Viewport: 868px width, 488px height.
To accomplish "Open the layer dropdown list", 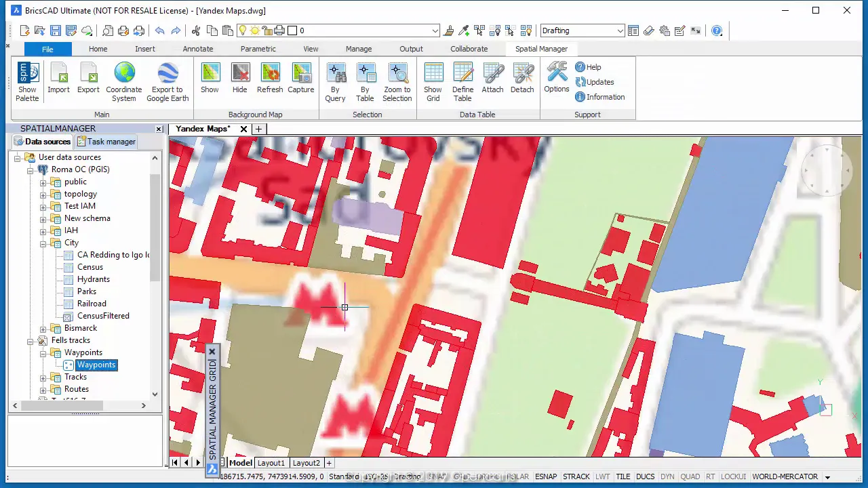I will click(435, 30).
